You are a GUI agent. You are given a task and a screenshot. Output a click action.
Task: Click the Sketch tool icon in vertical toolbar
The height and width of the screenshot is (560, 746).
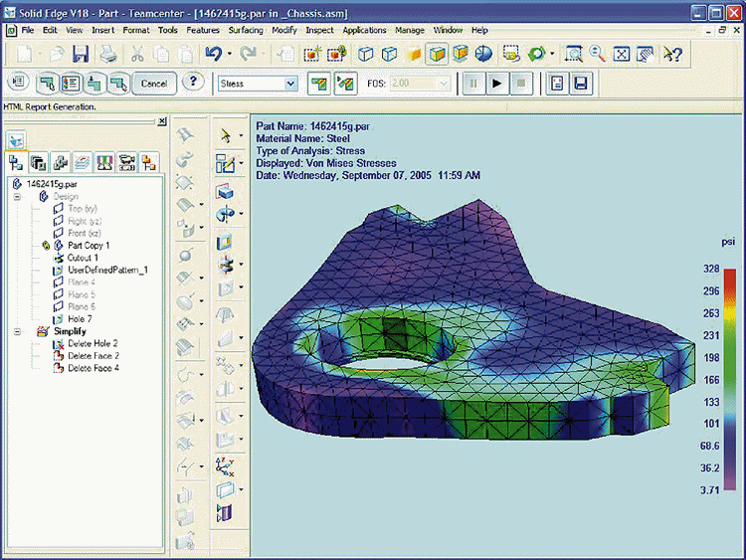[x=225, y=164]
